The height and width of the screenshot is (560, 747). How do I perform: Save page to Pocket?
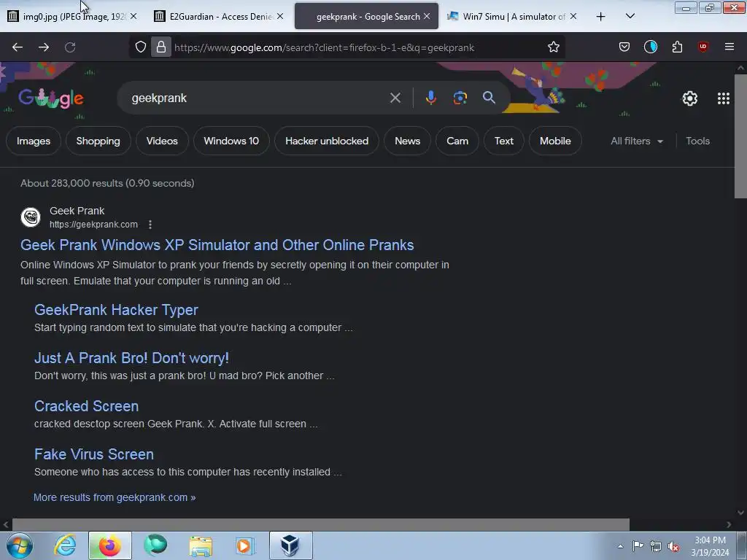pyautogui.click(x=624, y=47)
